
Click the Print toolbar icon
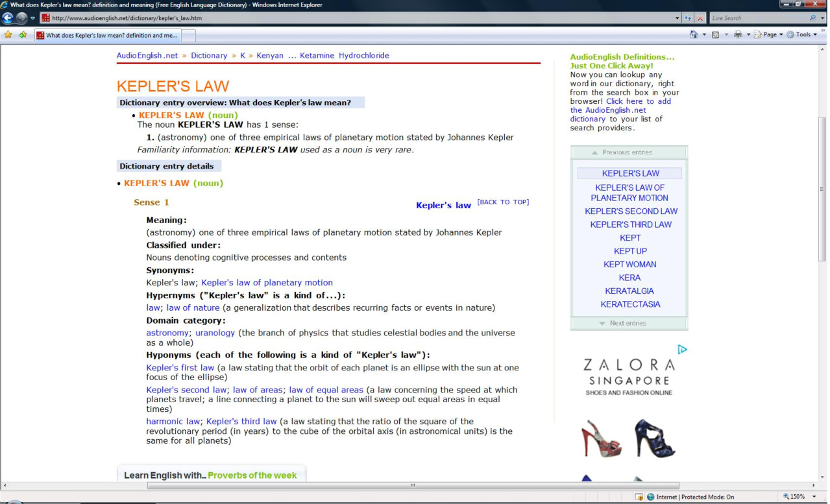[x=737, y=34]
